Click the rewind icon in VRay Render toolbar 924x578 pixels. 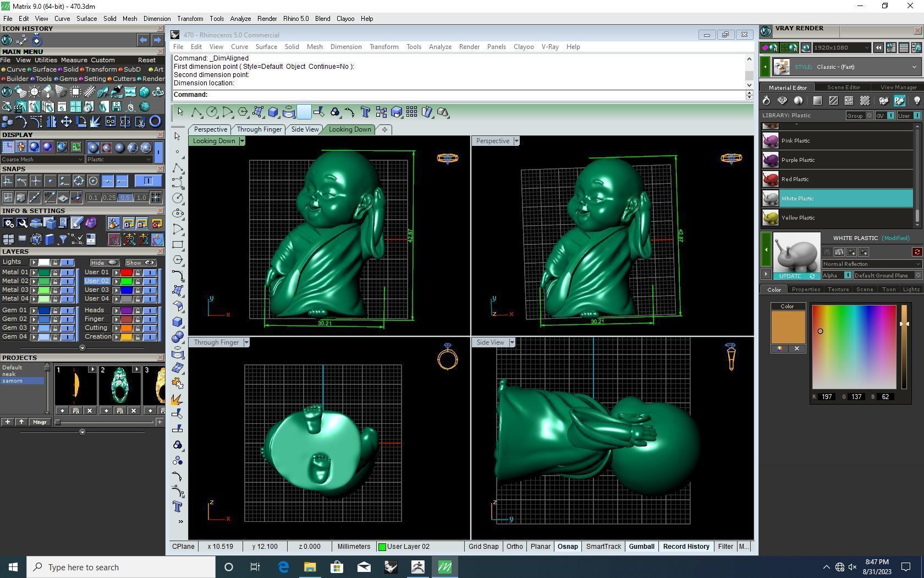pos(878,48)
